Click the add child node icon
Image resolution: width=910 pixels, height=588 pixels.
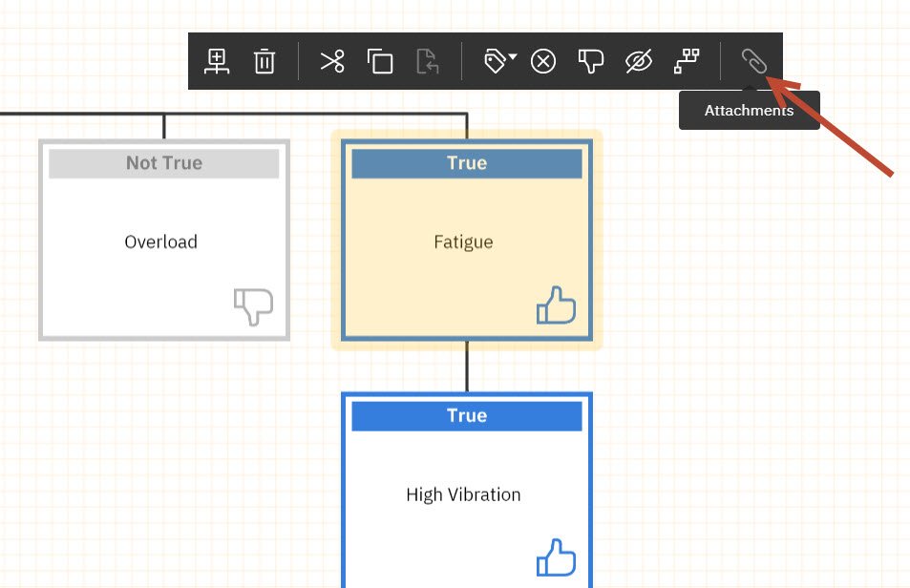pyautogui.click(x=217, y=61)
